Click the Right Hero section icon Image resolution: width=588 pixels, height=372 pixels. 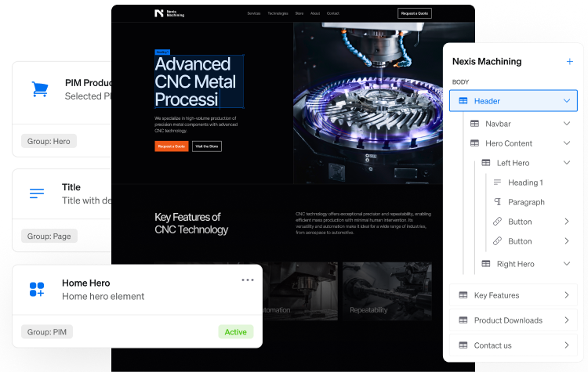coord(485,264)
